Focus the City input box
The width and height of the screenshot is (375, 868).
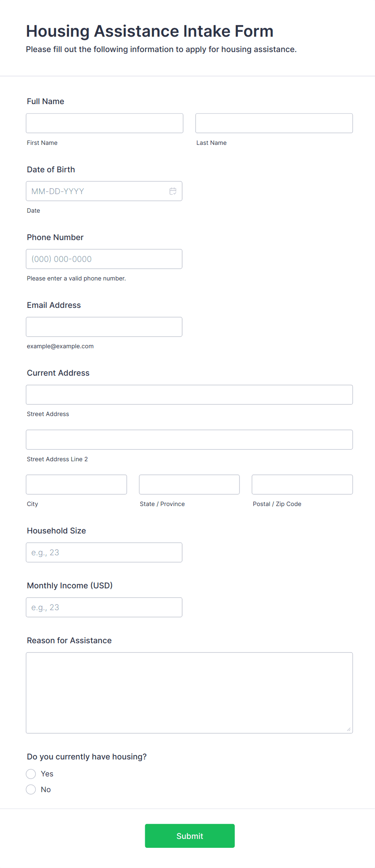click(76, 484)
